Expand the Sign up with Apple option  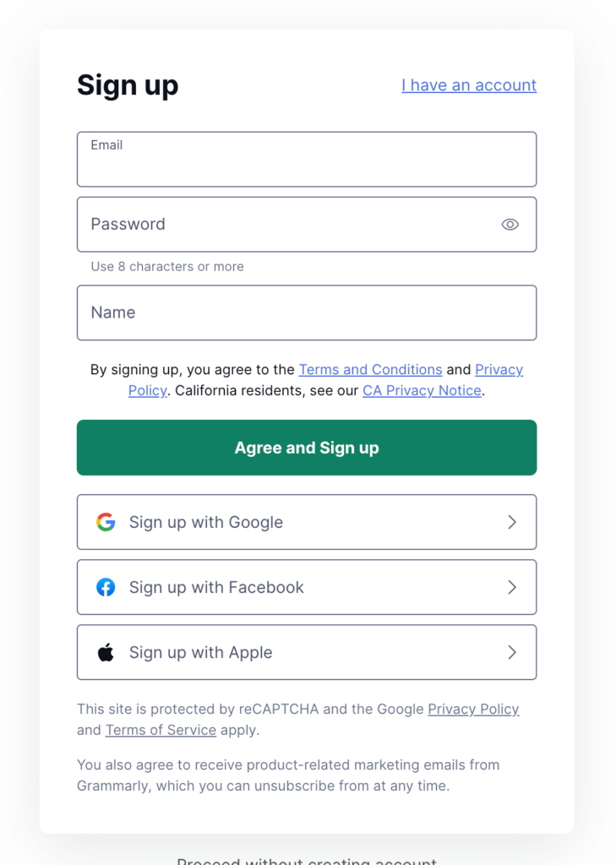point(307,652)
